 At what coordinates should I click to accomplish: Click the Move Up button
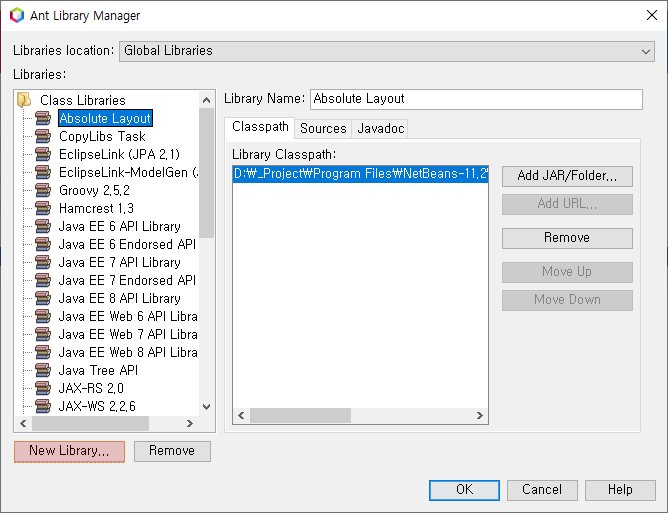coord(567,272)
